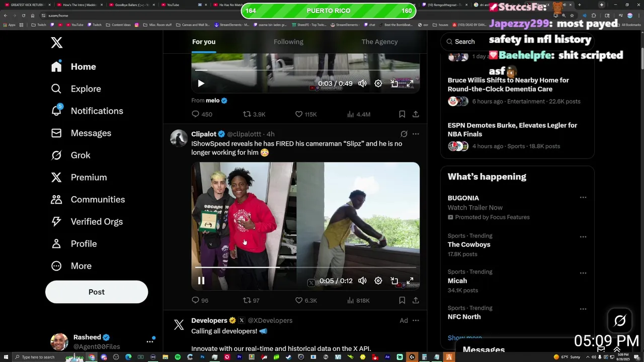Click the X logo in sidebar
This screenshot has width=644, height=362.
[57, 43]
